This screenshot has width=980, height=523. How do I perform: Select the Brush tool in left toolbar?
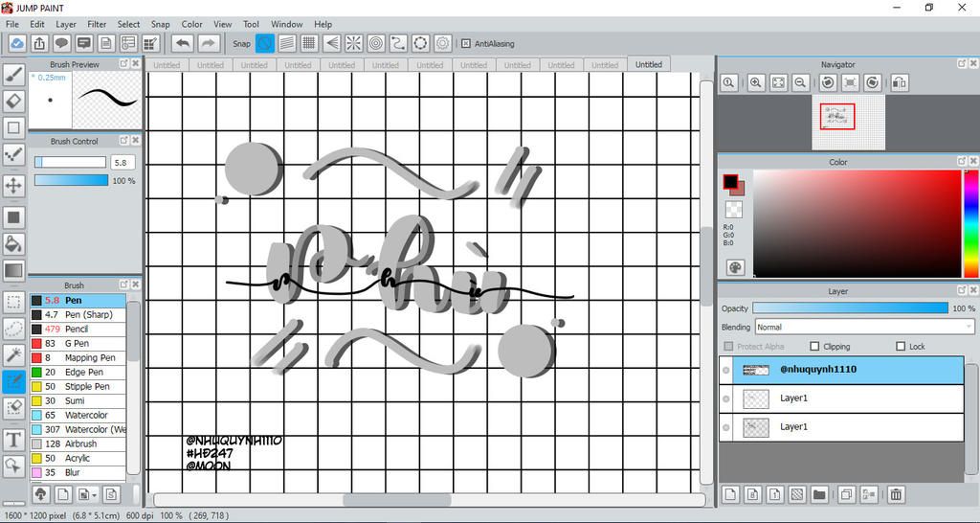pyautogui.click(x=13, y=75)
